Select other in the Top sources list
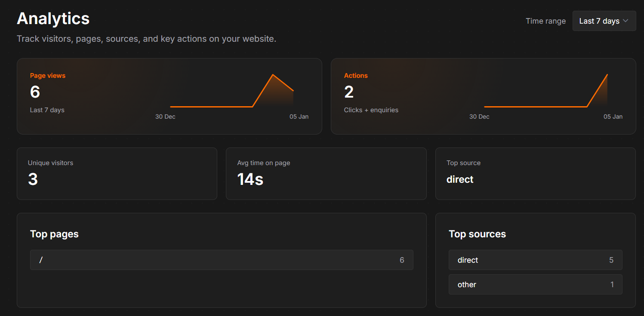 click(535, 284)
